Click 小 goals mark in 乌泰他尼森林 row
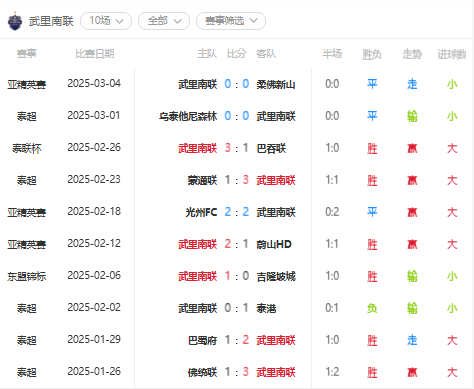Image resolution: width=474 pixels, height=389 pixels. tap(452, 116)
